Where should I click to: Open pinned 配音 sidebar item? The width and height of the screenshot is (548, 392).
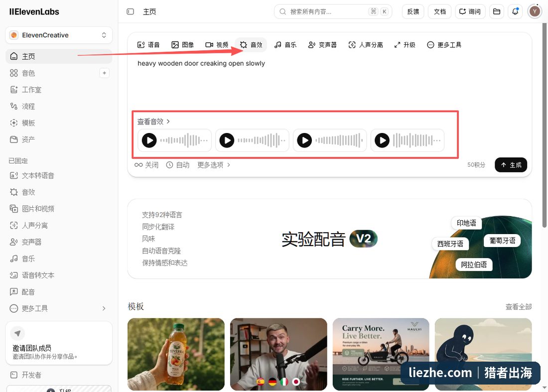59,292
